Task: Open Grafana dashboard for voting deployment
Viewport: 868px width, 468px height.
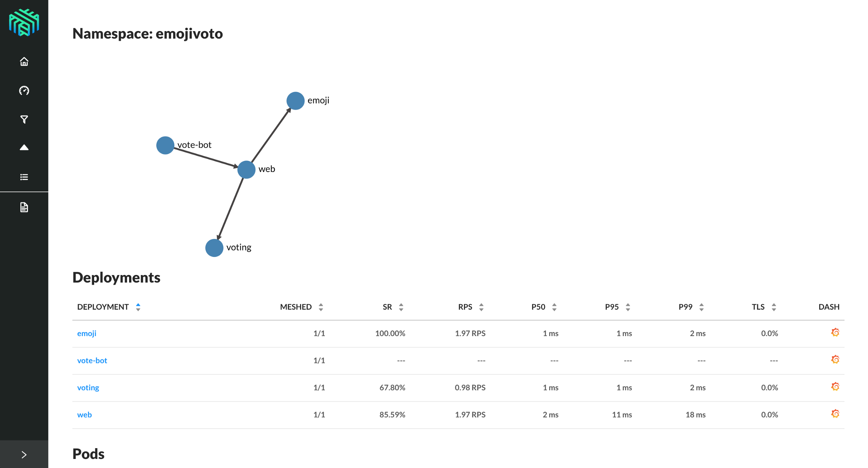Action: (x=835, y=387)
